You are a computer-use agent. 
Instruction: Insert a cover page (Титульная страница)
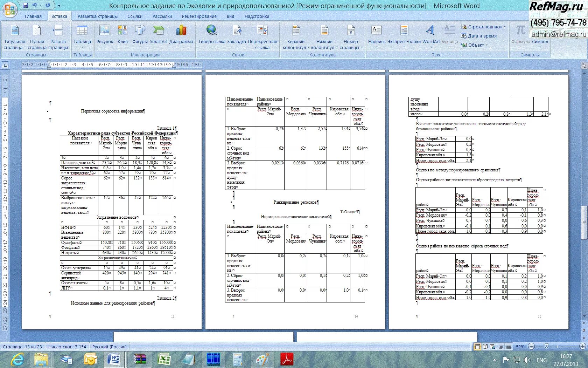[x=14, y=37]
